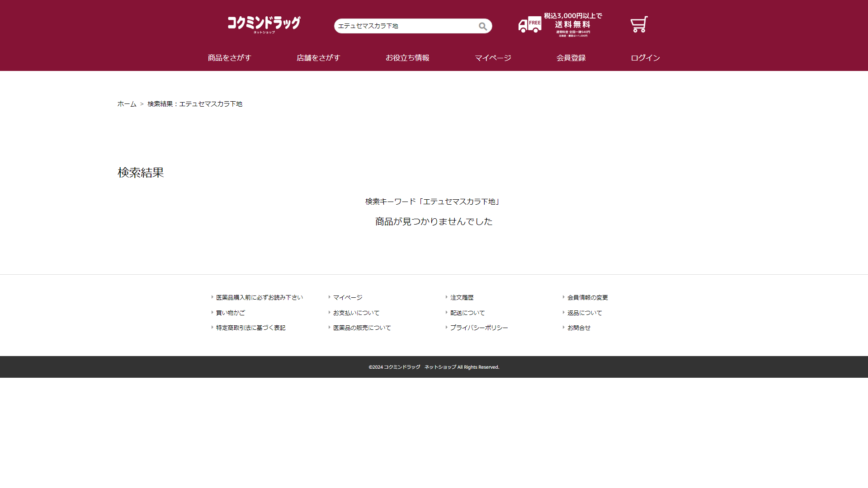868x488 pixels.
Task: Go to マイページ in top navigation
Action: click(x=493, y=58)
